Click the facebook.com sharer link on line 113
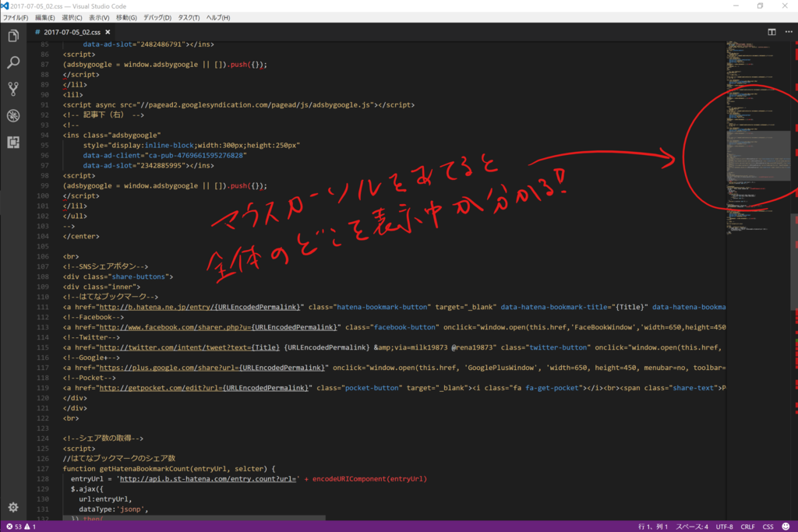The height and width of the screenshot is (532, 798). tap(218, 327)
